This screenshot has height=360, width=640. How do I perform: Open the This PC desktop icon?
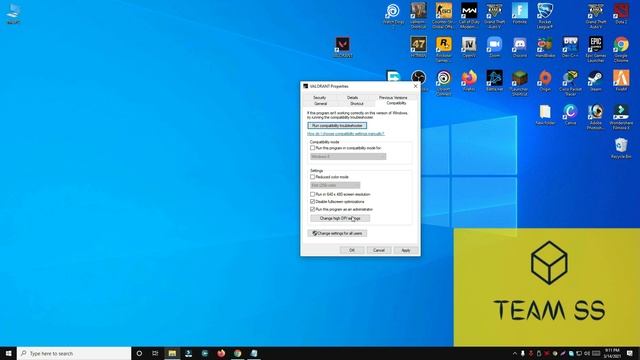click(13, 13)
